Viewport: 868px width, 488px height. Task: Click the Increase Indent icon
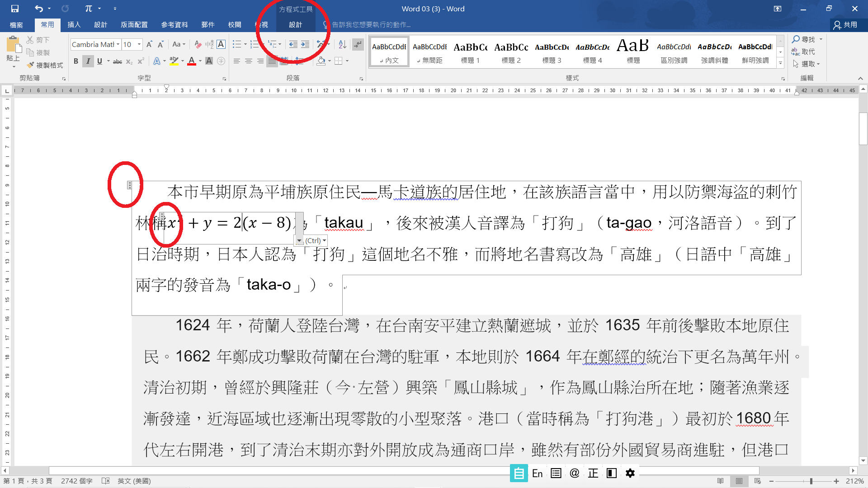305,44
